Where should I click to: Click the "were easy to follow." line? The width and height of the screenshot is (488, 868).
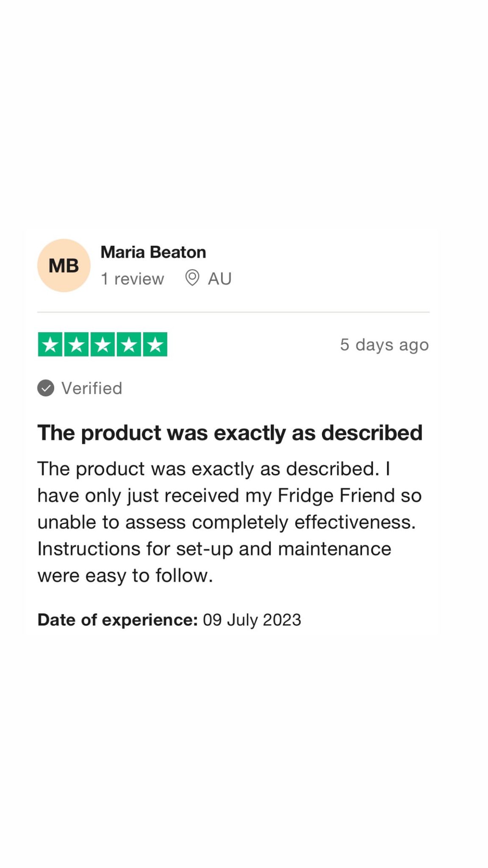point(125,576)
